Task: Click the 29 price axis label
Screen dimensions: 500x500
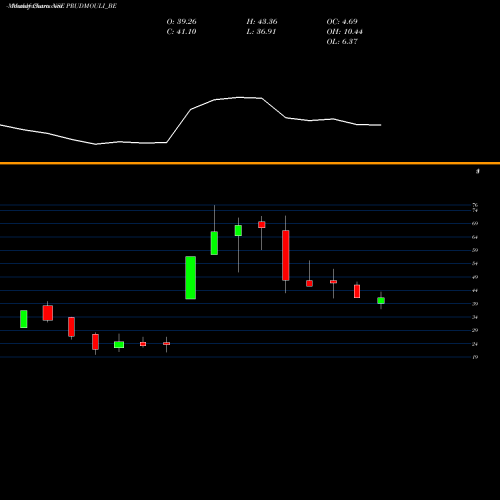Action: coord(475,330)
